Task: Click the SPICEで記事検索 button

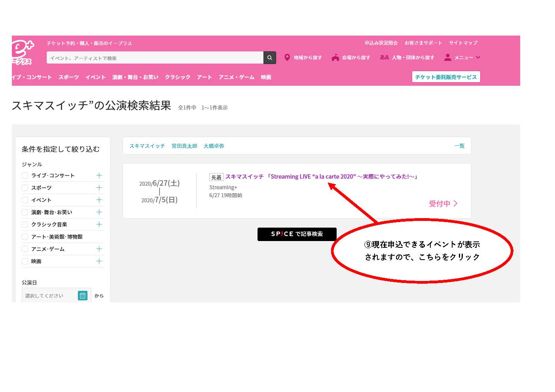Action: click(x=297, y=234)
